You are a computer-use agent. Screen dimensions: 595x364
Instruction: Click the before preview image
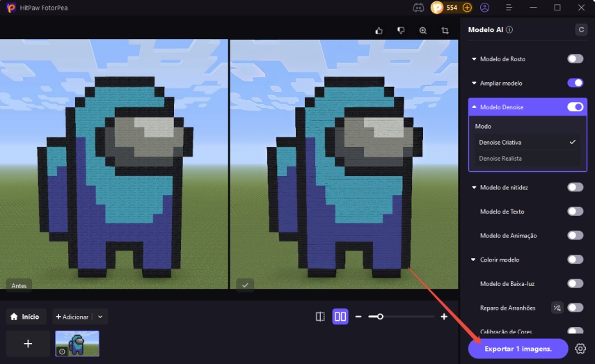coord(114,164)
